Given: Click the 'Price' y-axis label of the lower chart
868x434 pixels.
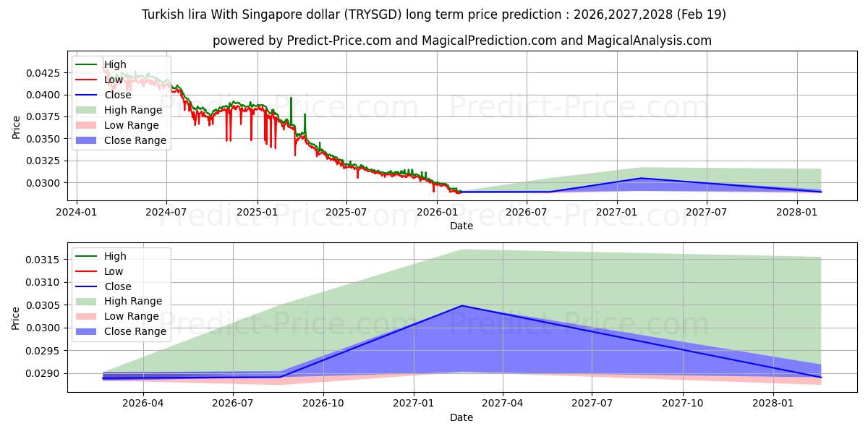Looking at the screenshot, I should (17, 318).
